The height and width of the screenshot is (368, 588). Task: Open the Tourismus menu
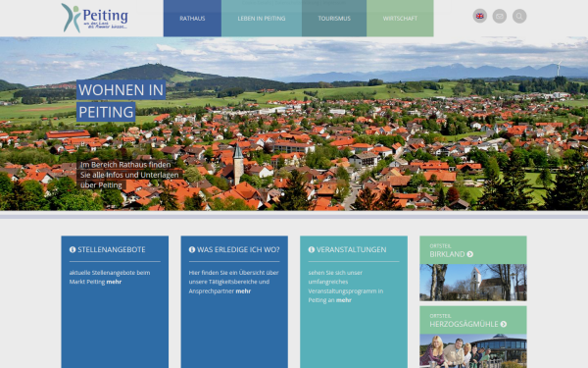334,19
